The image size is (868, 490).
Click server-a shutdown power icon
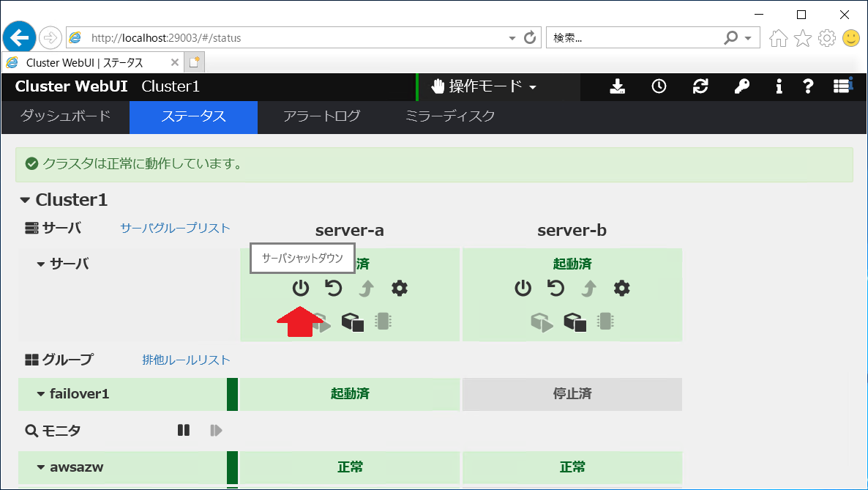tap(301, 289)
